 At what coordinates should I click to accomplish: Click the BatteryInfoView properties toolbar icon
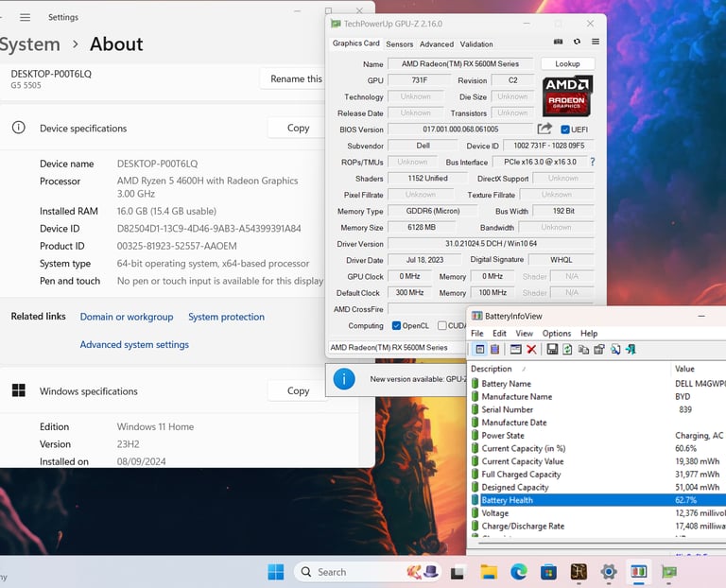click(599, 349)
